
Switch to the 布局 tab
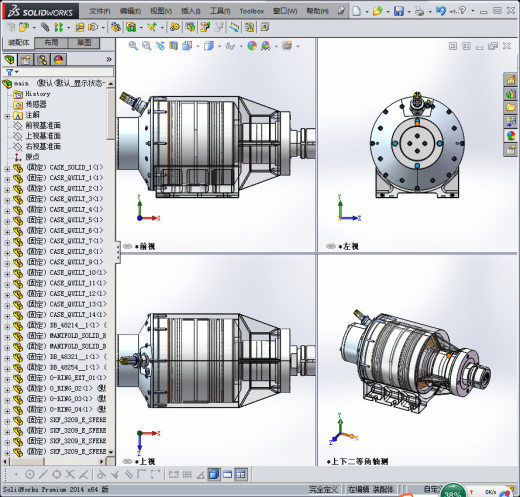click(x=51, y=43)
